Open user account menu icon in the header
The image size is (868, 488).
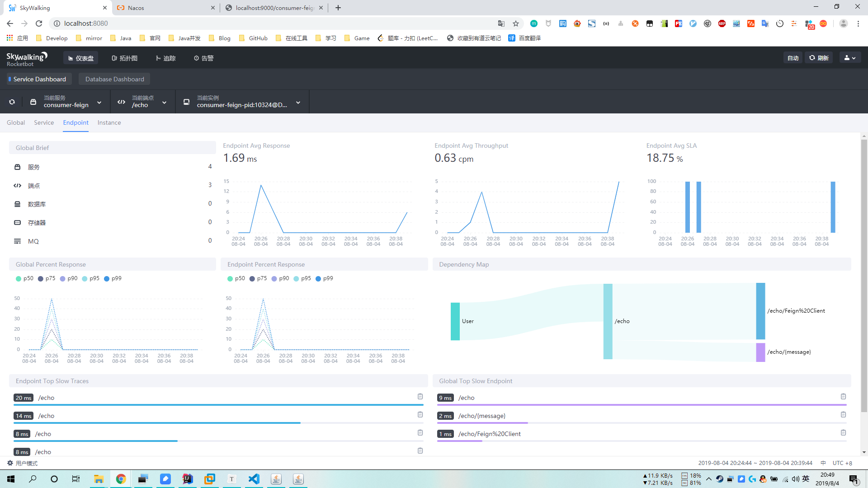[850, 58]
